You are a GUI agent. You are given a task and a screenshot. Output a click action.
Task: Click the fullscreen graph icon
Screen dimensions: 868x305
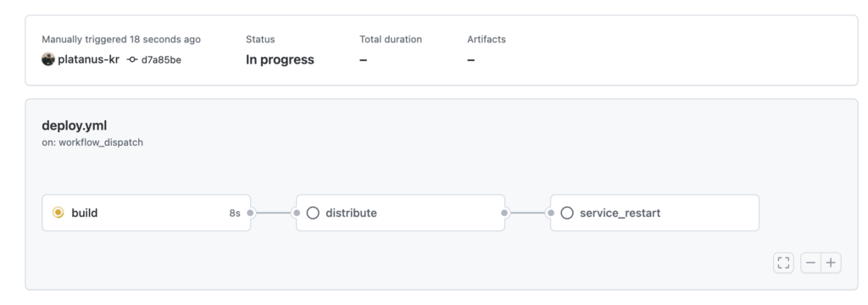783,263
